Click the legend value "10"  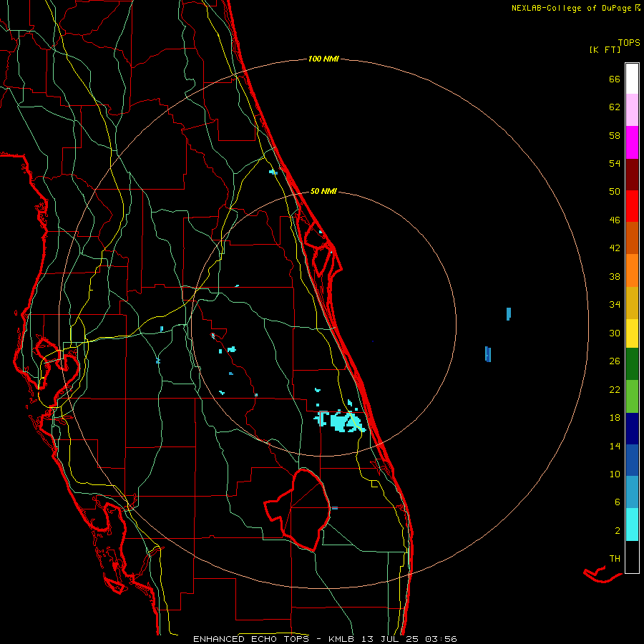[615, 474]
